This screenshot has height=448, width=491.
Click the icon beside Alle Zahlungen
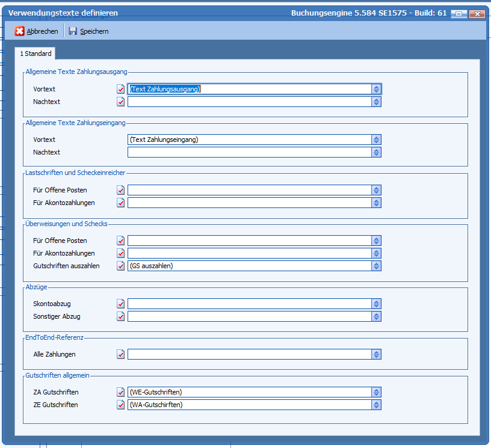pyautogui.click(x=121, y=354)
